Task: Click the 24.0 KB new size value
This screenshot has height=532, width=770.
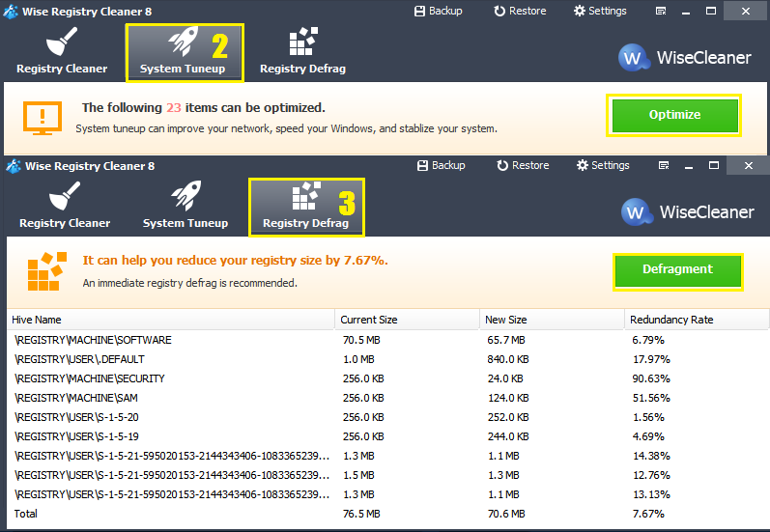Action: click(x=505, y=378)
